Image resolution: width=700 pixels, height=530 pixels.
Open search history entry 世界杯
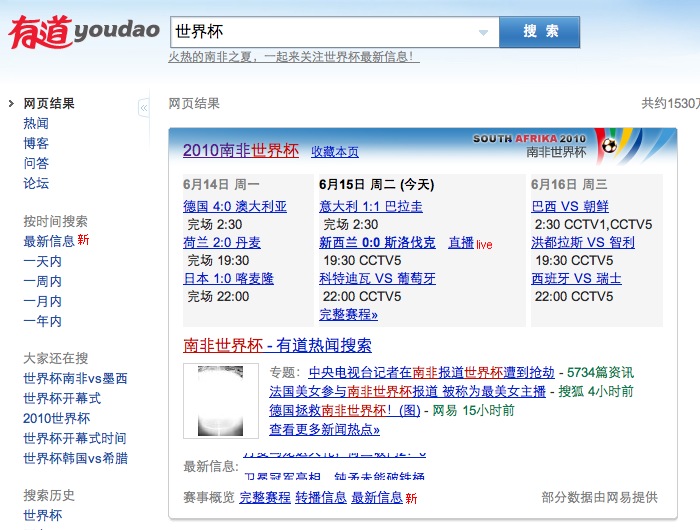pos(43,515)
